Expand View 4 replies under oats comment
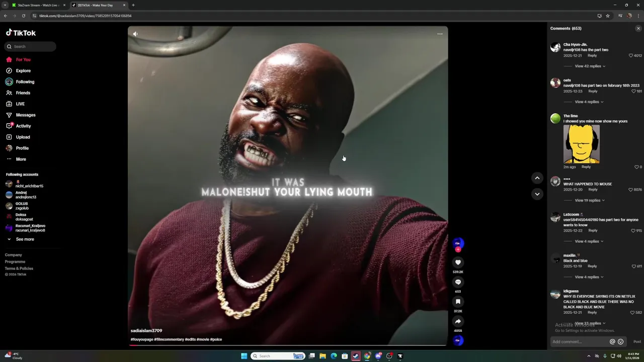644x362 pixels. (589, 102)
